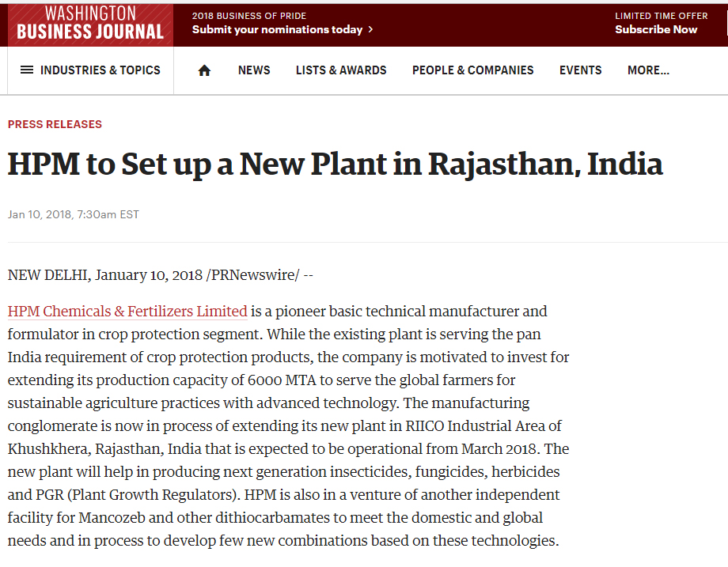Open the More... navigation dropdown
728x567 pixels.
pos(648,70)
